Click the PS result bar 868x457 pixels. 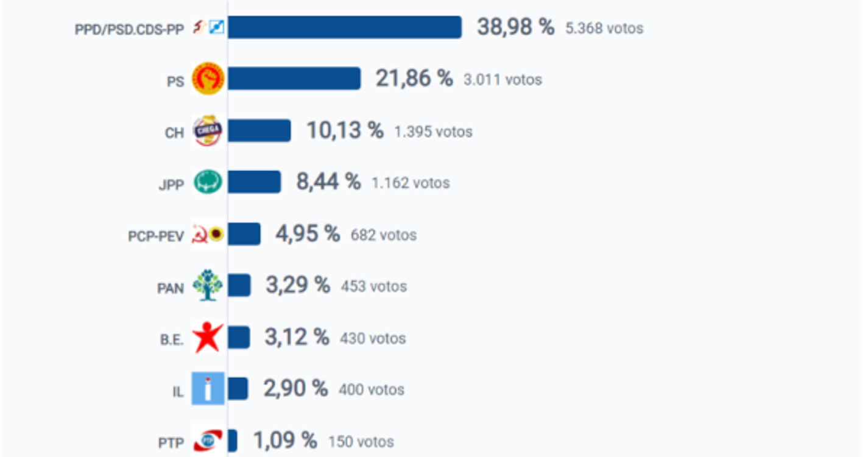(294, 79)
